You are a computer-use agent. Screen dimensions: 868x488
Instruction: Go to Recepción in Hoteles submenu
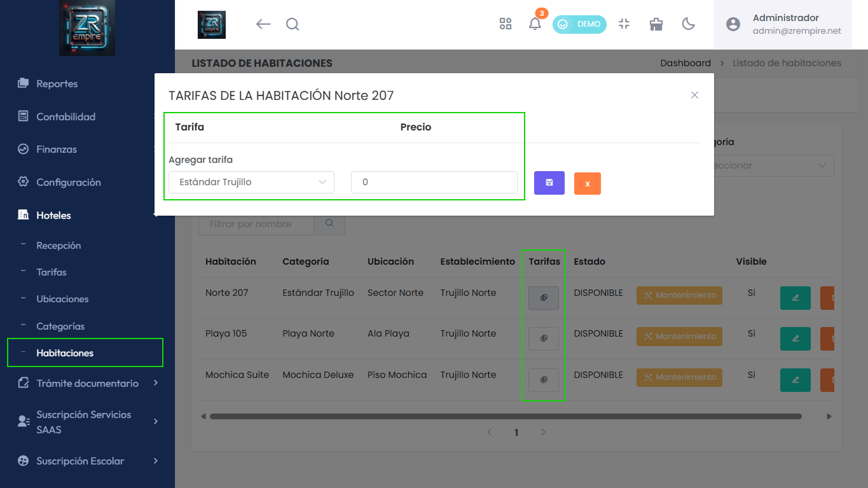pyautogui.click(x=59, y=246)
